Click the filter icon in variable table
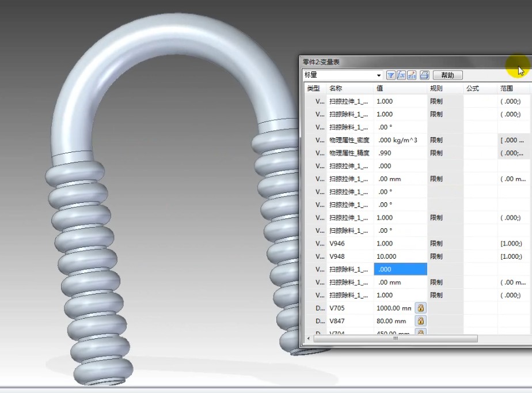532x393 pixels. 391,75
